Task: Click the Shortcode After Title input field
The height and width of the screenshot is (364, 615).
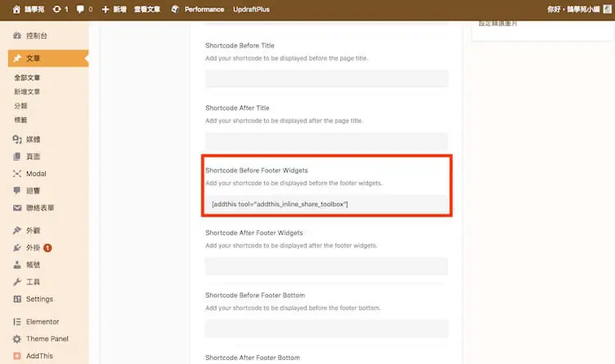Action: point(326,142)
